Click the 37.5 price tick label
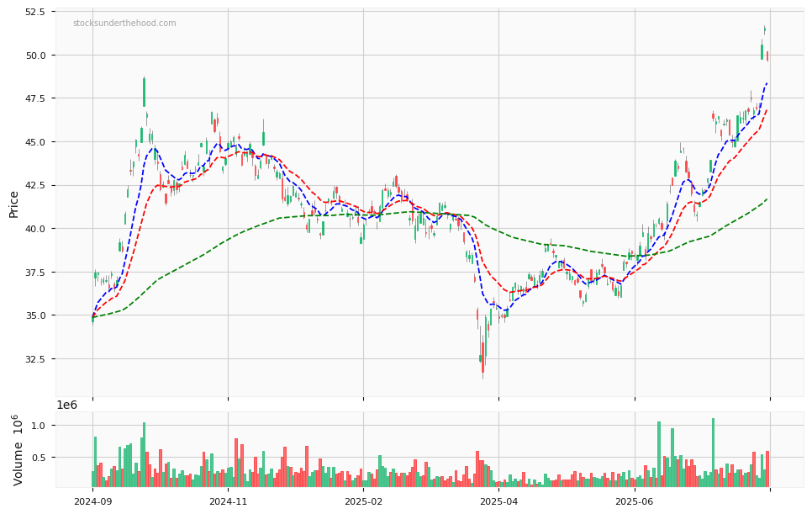This screenshot has height=514, width=812. (x=34, y=273)
